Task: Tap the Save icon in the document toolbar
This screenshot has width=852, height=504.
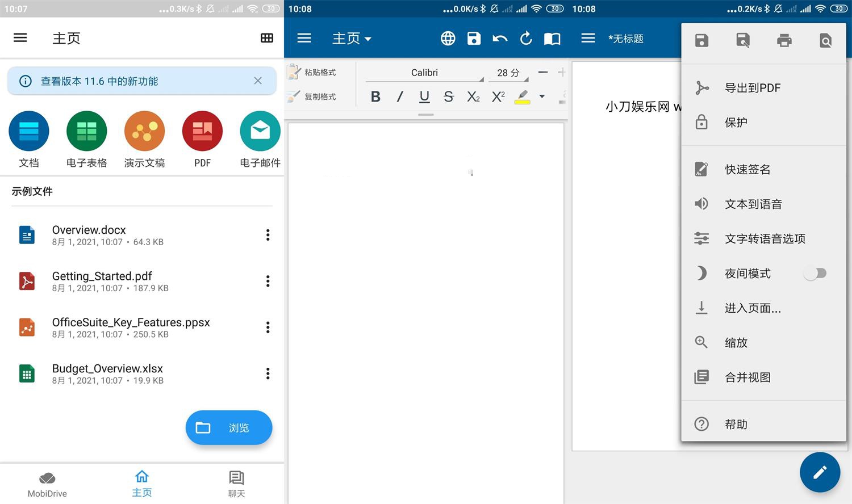Action: [x=474, y=38]
